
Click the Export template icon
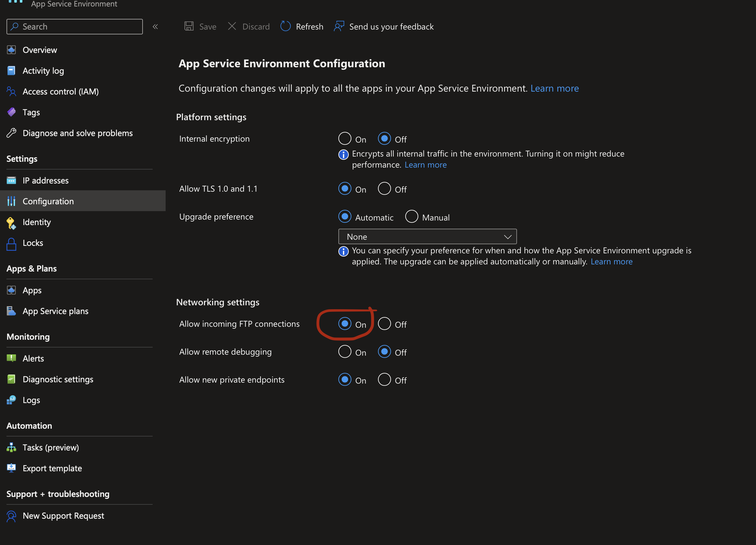pos(11,468)
